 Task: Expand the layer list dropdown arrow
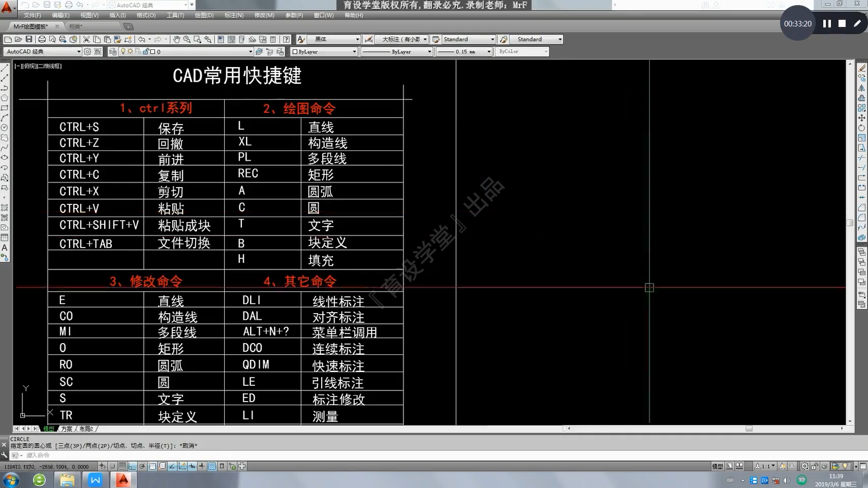(x=251, y=51)
